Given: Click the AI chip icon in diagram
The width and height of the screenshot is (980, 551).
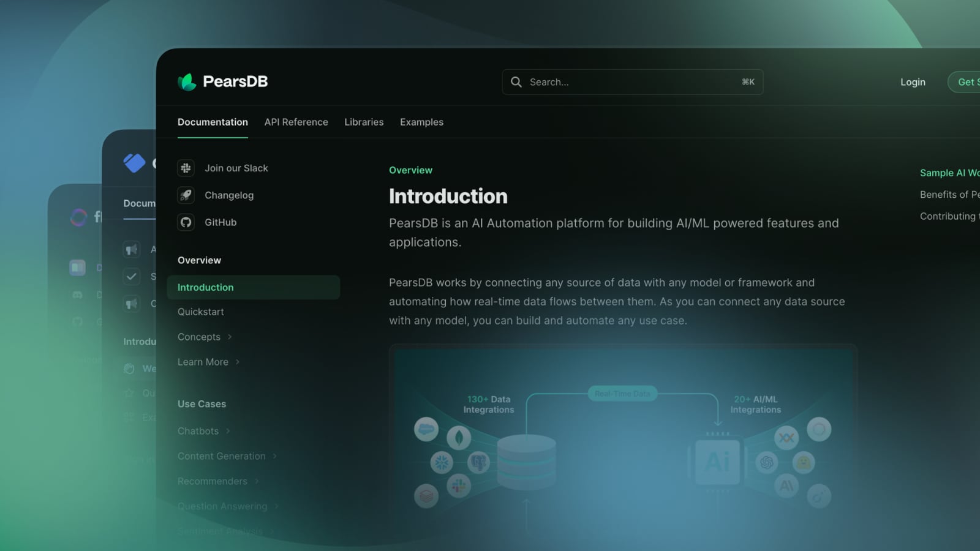Looking at the screenshot, I should 718,461.
